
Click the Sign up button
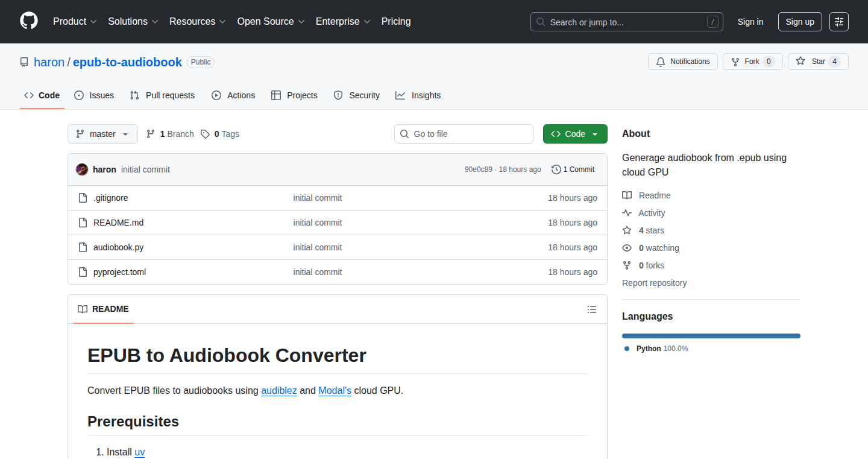pos(800,22)
